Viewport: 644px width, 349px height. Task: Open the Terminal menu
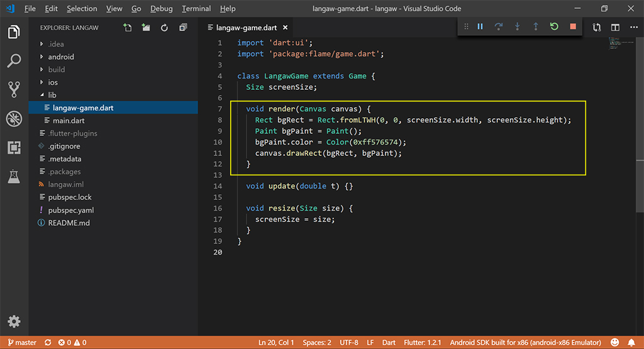coord(196,9)
